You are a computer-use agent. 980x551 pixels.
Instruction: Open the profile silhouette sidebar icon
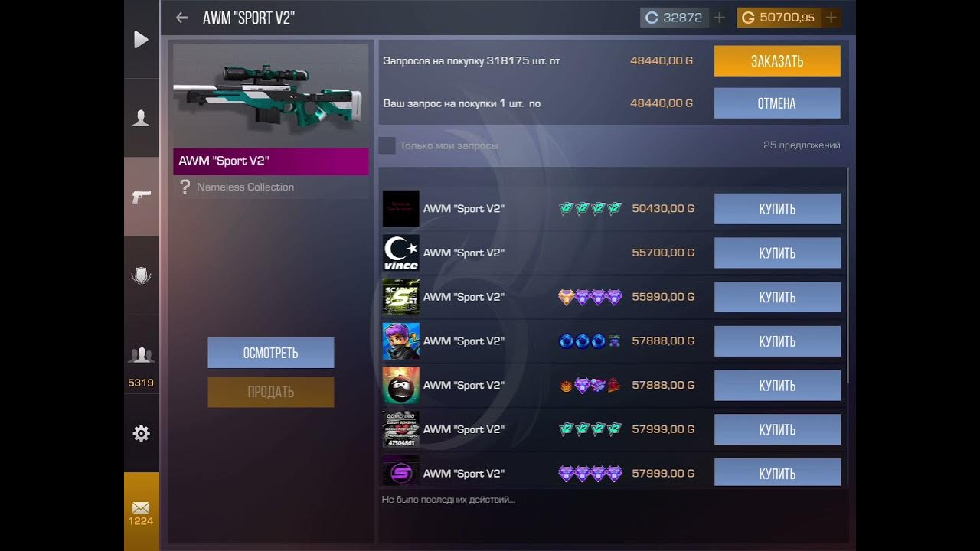141,118
